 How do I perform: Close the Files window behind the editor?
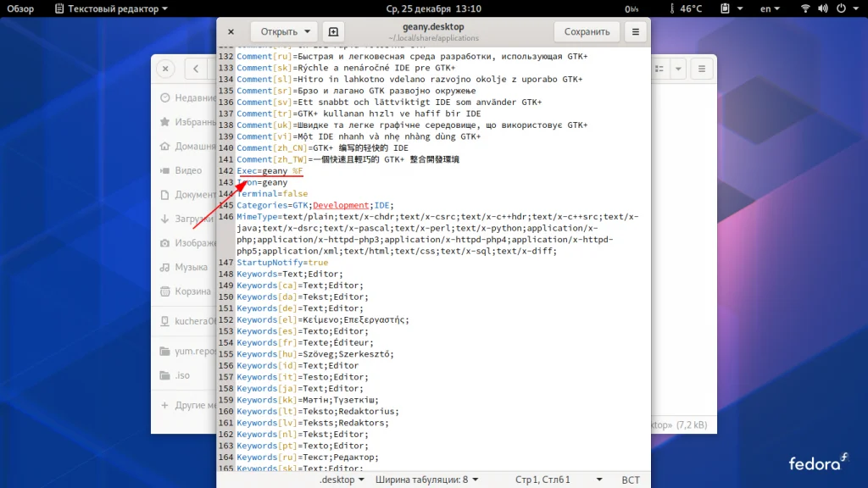(165, 69)
